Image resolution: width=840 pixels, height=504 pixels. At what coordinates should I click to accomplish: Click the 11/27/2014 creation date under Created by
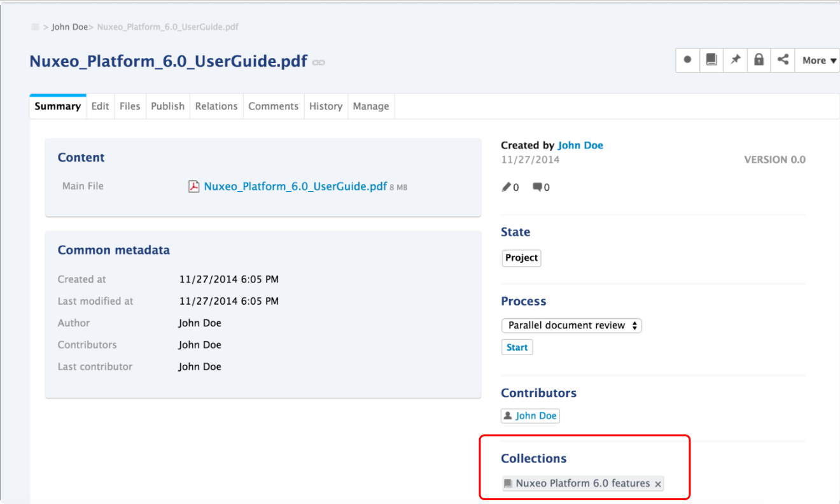pos(530,160)
